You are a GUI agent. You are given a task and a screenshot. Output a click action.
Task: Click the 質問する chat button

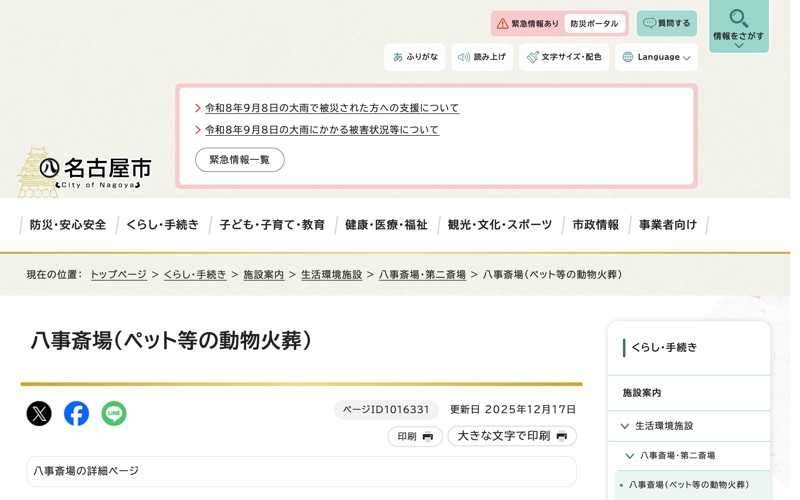pos(666,23)
